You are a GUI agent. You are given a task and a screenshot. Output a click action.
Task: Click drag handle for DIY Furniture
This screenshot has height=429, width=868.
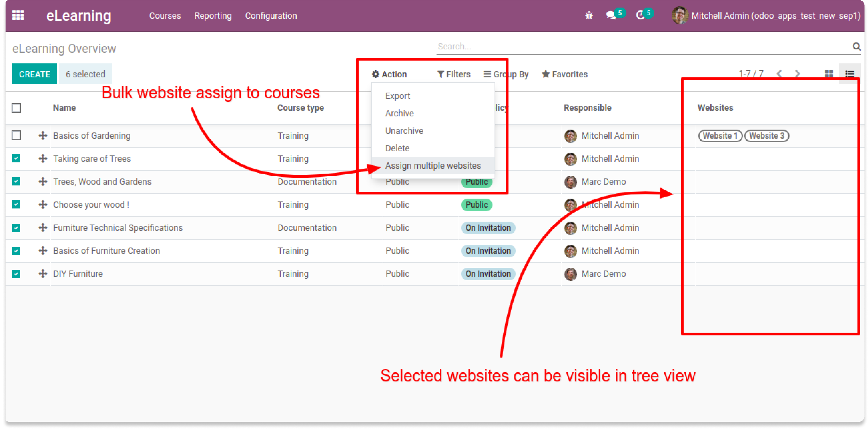point(43,274)
